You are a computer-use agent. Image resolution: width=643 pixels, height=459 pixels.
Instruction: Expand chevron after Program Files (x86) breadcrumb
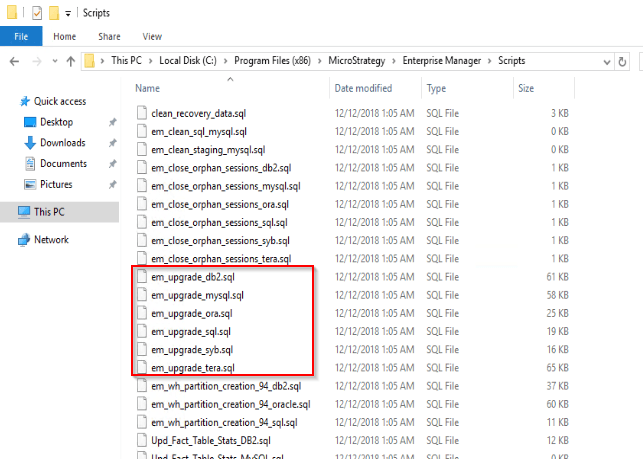tap(319, 61)
